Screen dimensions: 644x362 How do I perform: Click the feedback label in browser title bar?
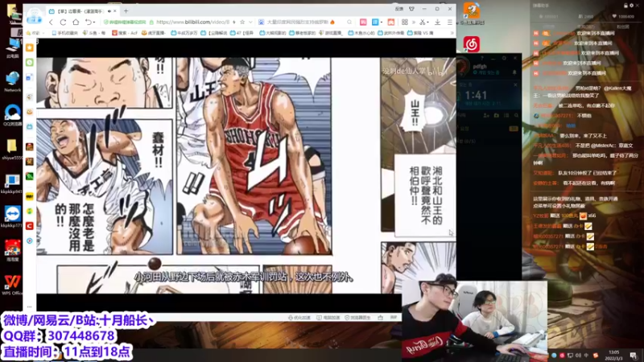(398, 9)
